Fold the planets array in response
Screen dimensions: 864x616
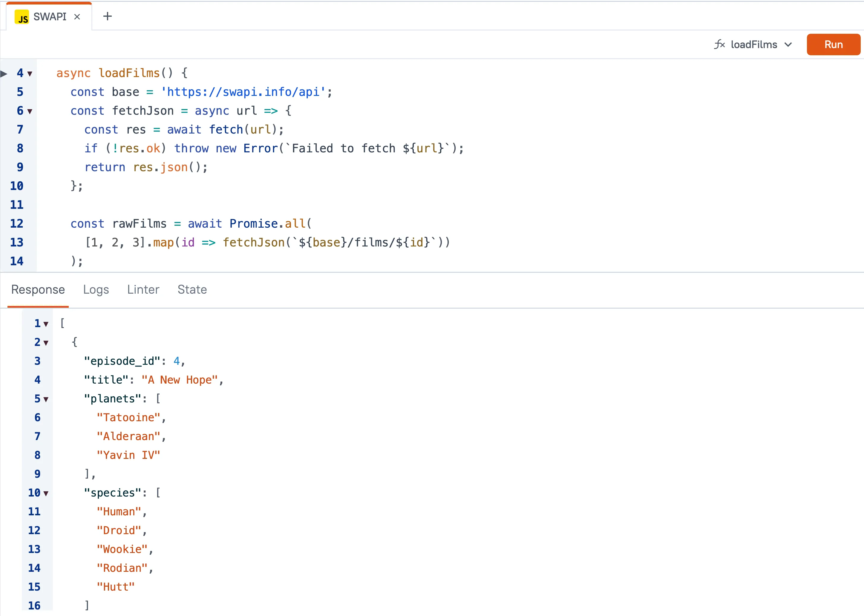point(46,399)
